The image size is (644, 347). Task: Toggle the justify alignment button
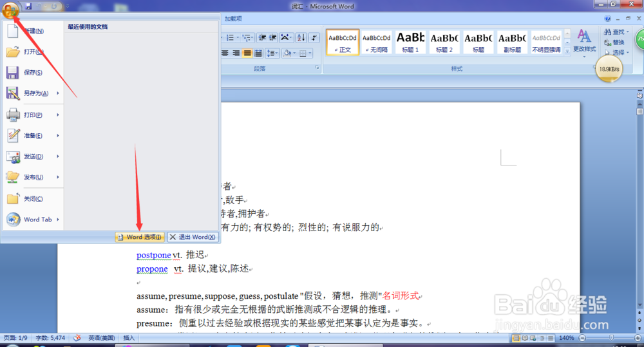(x=247, y=53)
